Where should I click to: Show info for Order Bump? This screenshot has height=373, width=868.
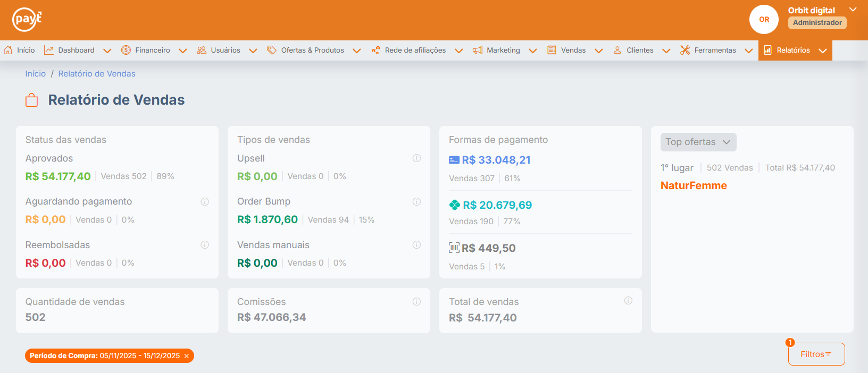pyautogui.click(x=416, y=202)
